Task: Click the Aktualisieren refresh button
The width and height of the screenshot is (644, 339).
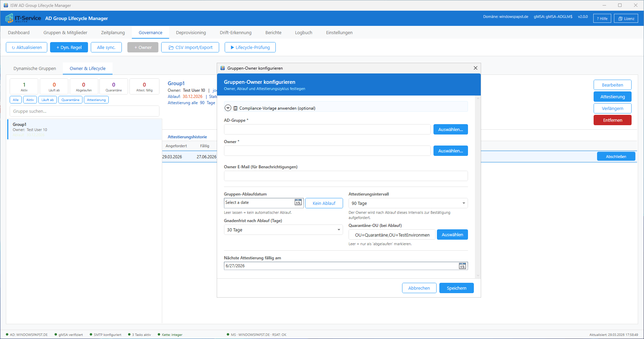Action: pos(27,48)
